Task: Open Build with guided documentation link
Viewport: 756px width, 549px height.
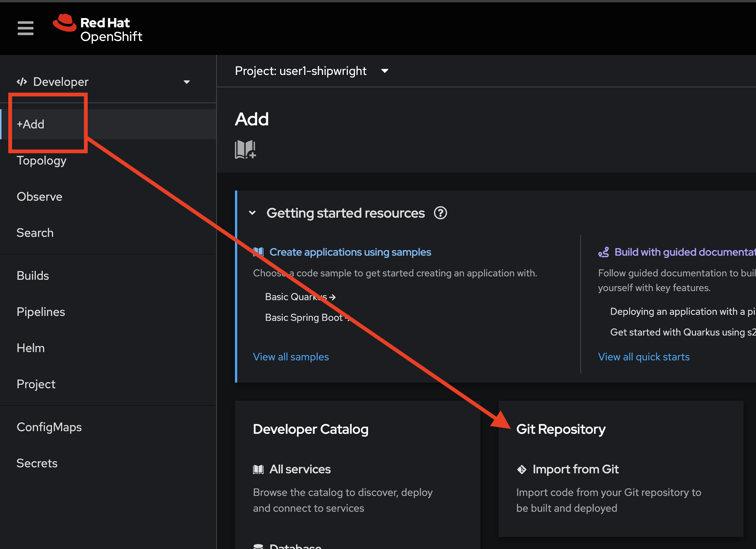Action: tap(685, 252)
